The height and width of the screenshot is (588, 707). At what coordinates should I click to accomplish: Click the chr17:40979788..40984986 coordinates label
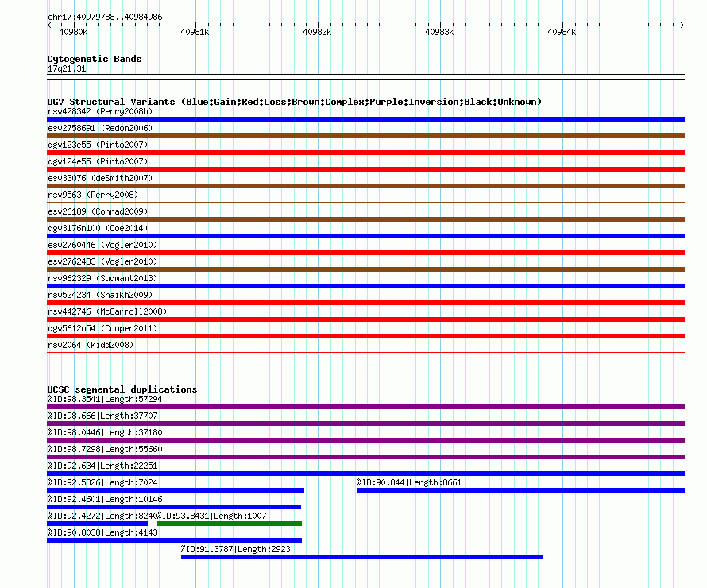[x=105, y=17]
